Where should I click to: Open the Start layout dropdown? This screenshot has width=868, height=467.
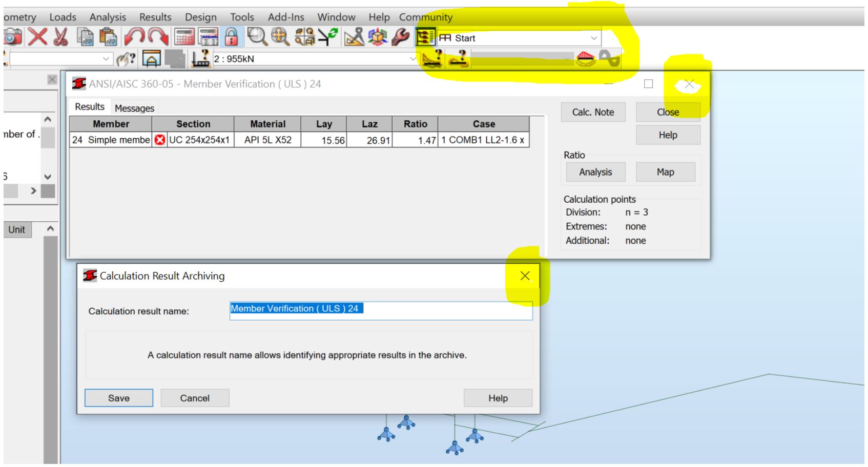pos(593,38)
